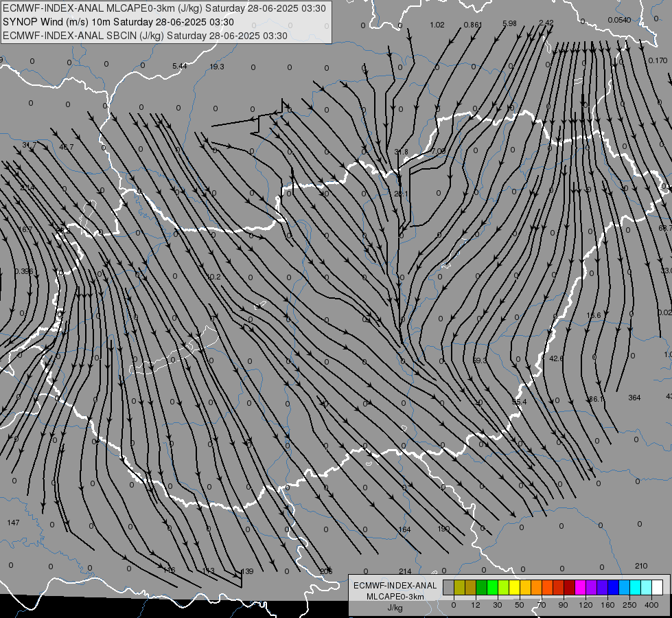The height and width of the screenshot is (618, 672).
Task: Click the map value 139
Action: click(x=247, y=571)
